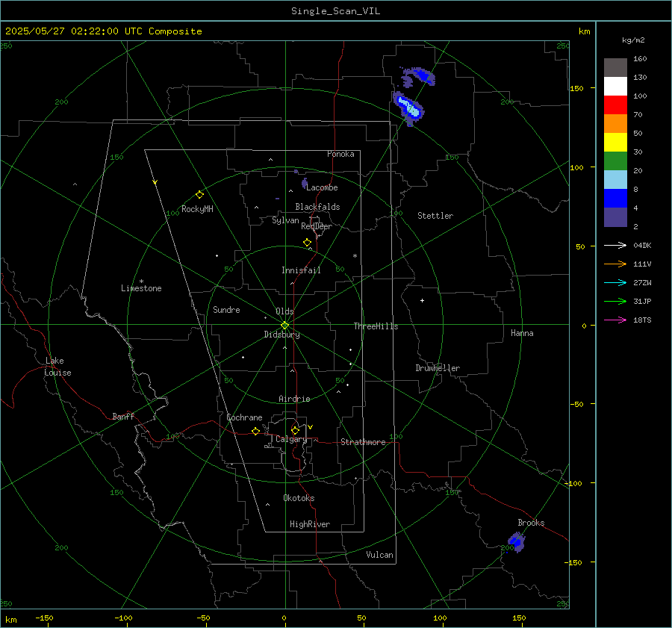
Task: Click the 18TS legend label
Action: click(642, 320)
